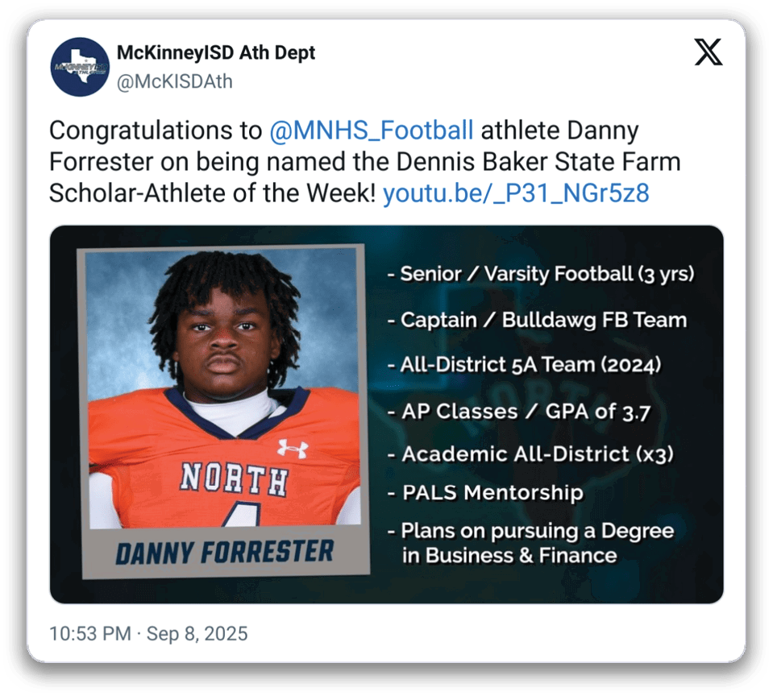Click the 'PALS Mentorship' line
The image size is (773, 700).
(x=484, y=492)
